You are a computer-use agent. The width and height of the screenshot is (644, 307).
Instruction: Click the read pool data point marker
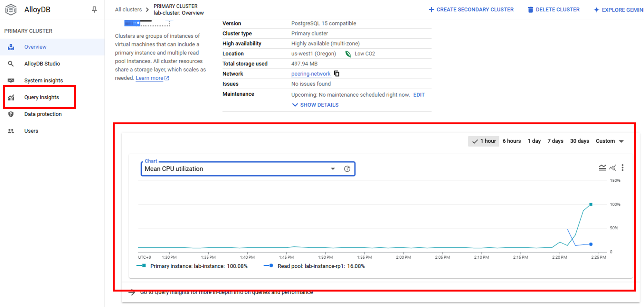(x=591, y=245)
